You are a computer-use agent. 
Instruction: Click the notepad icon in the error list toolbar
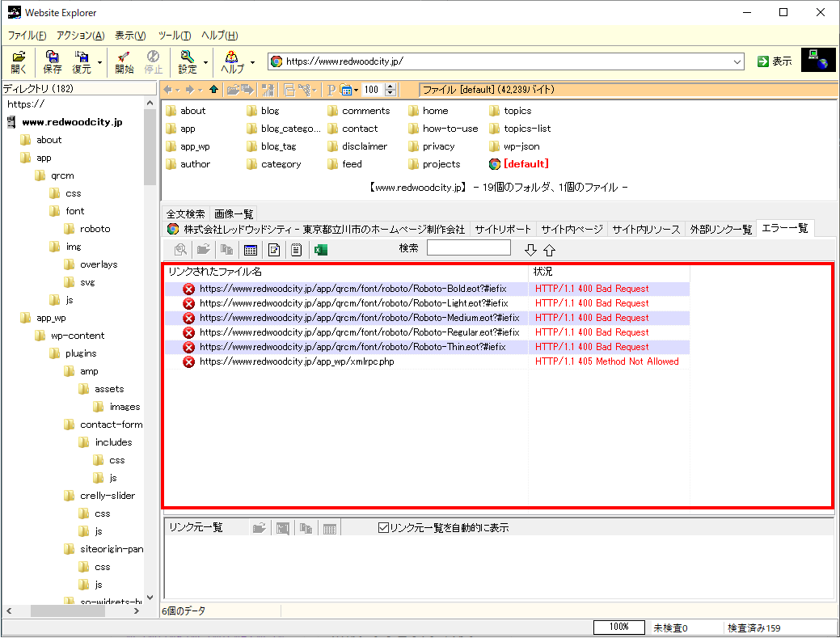(296, 250)
